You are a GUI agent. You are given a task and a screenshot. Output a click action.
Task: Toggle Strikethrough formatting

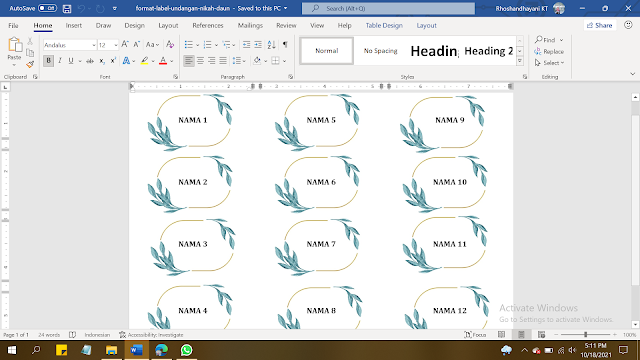pyautogui.click(x=90, y=61)
